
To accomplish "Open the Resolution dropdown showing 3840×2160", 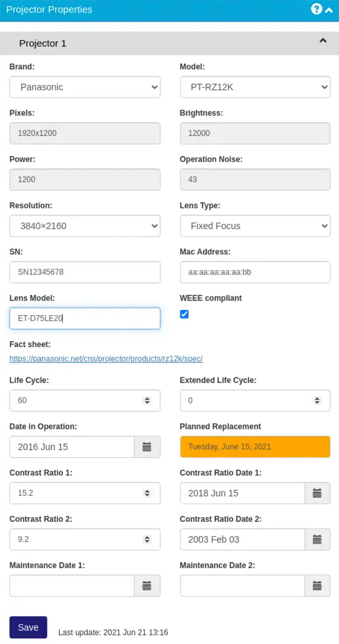I will [85, 226].
